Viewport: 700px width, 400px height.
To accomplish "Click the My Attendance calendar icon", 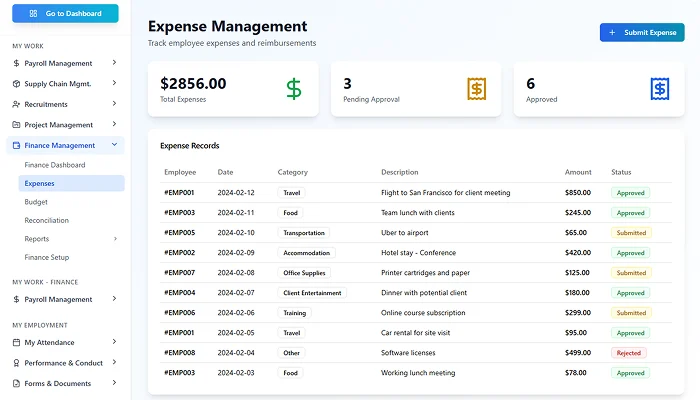I will click(x=16, y=343).
